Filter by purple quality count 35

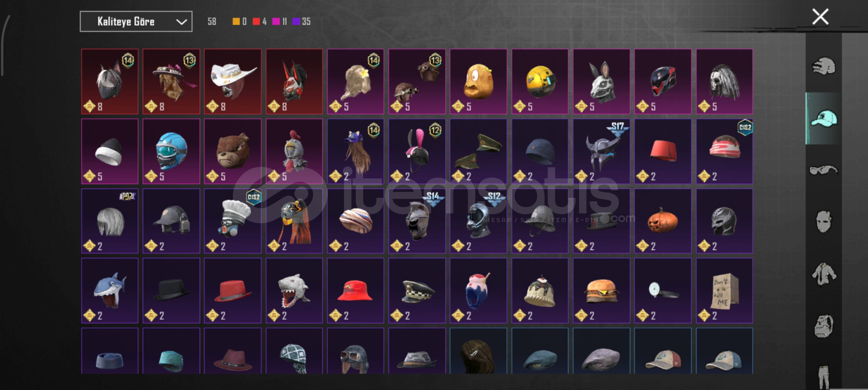302,22
